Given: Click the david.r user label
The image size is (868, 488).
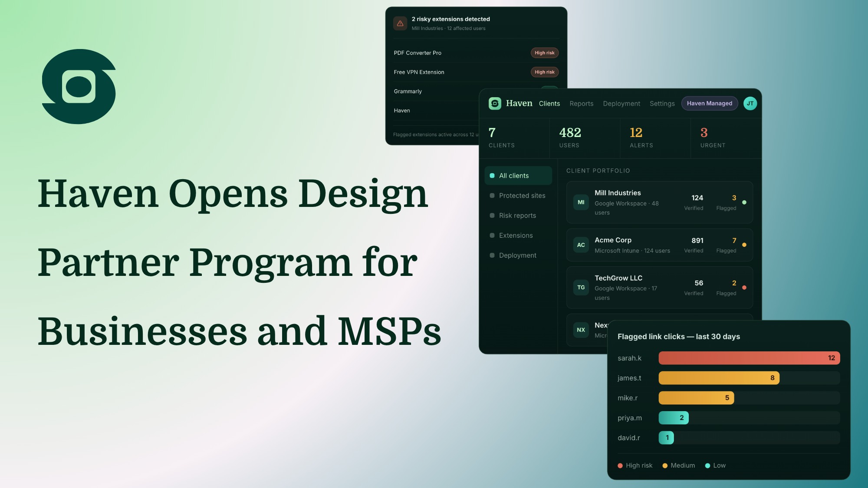Looking at the screenshot, I should pyautogui.click(x=629, y=438).
